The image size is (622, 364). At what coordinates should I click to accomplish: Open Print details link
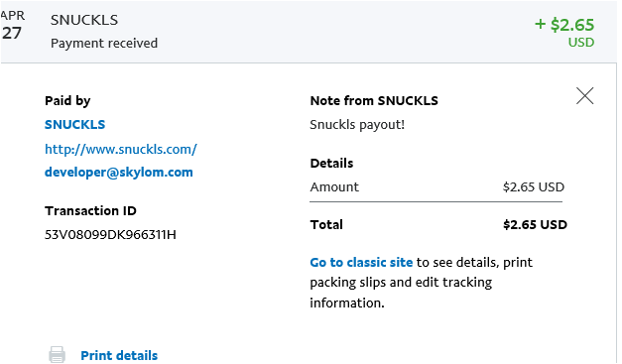[x=119, y=355]
